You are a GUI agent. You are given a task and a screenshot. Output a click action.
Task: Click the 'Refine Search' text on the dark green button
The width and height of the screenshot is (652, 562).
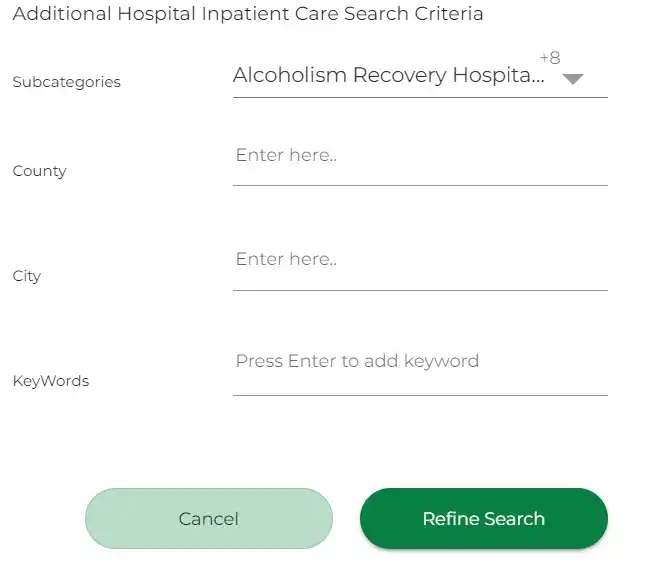tap(483, 518)
